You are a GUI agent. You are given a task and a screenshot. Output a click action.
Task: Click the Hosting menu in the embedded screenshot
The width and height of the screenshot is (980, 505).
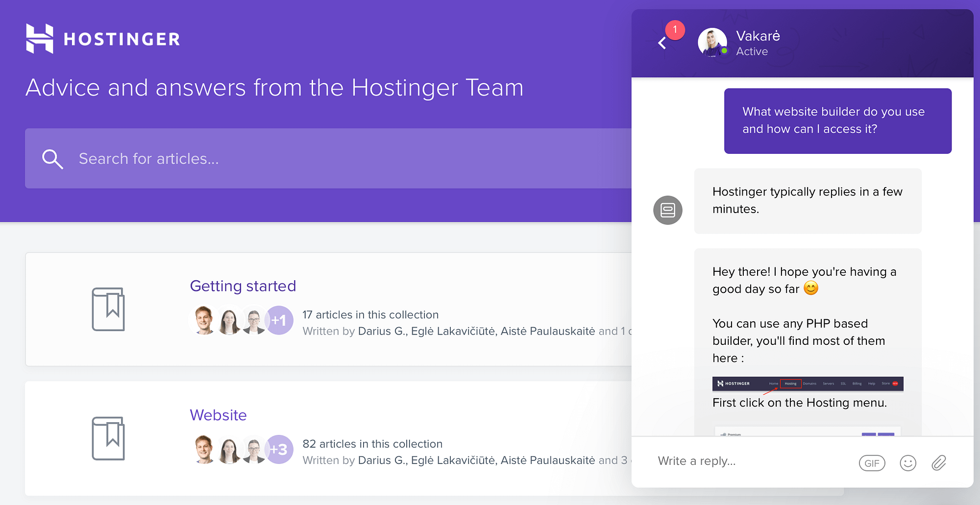click(x=790, y=384)
